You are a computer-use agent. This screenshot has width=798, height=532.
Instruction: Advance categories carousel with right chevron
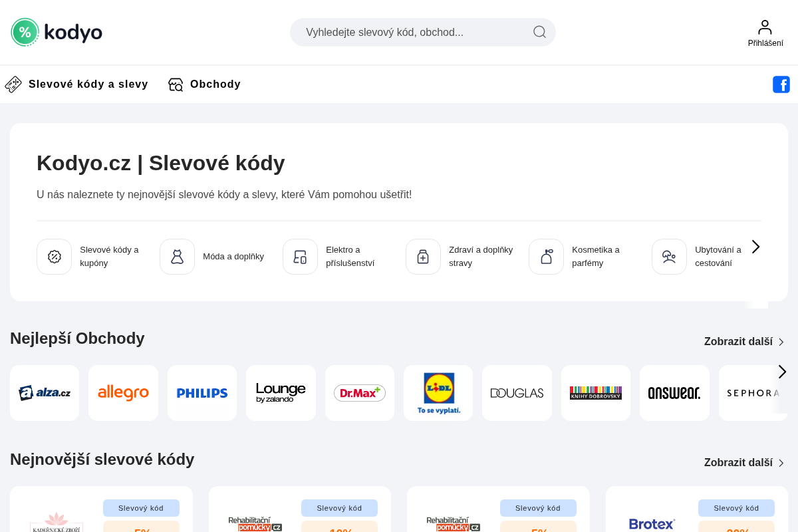pyautogui.click(x=755, y=247)
